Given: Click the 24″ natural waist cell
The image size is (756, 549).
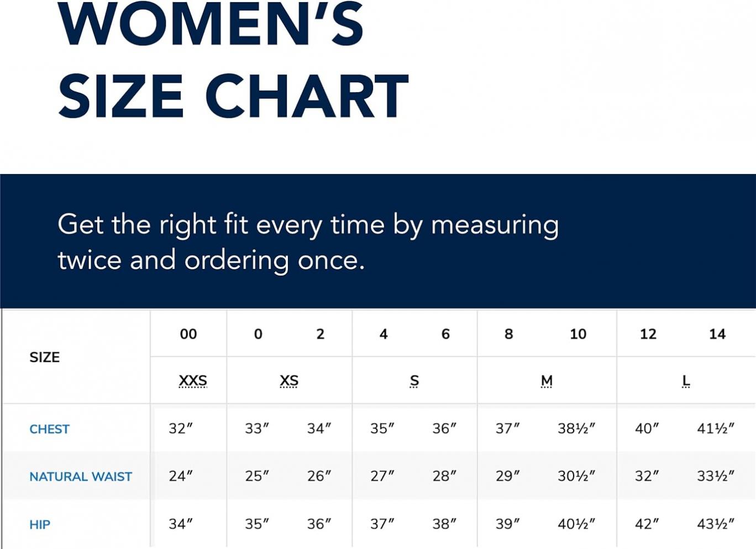Looking at the screenshot, I should 181,476.
